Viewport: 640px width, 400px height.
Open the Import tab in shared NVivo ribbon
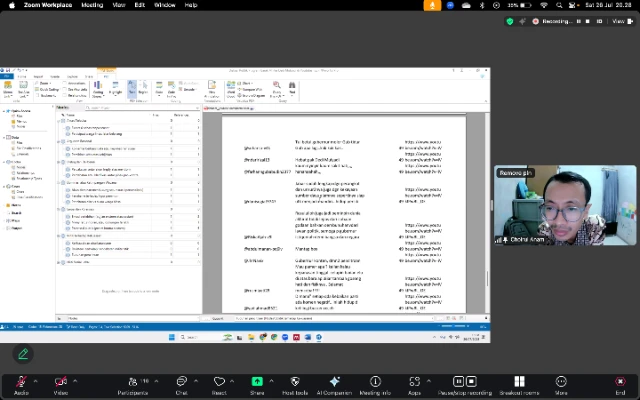pos(38,76)
